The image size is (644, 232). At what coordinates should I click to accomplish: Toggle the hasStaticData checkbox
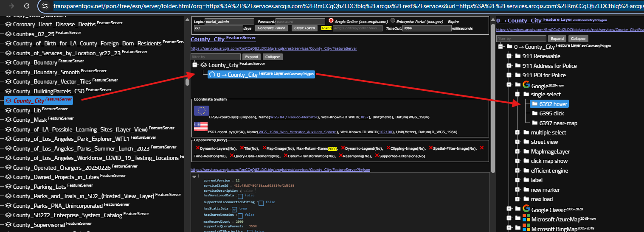point(234,209)
